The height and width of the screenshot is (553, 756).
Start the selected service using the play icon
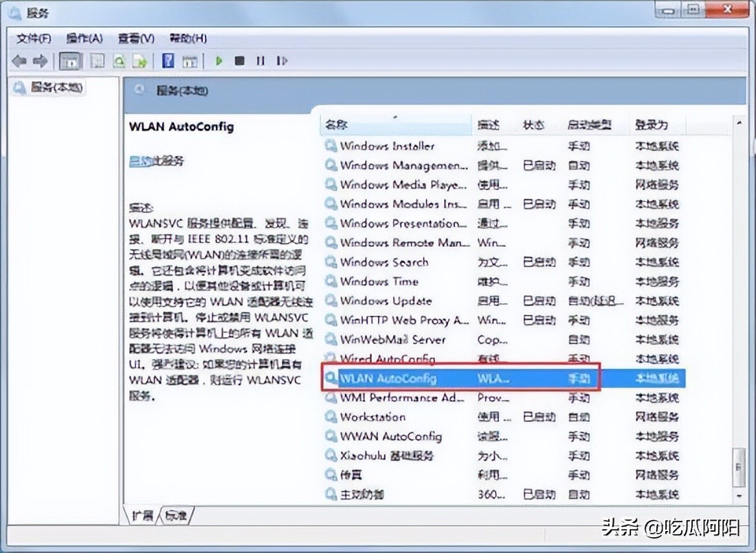pos(219,61)
